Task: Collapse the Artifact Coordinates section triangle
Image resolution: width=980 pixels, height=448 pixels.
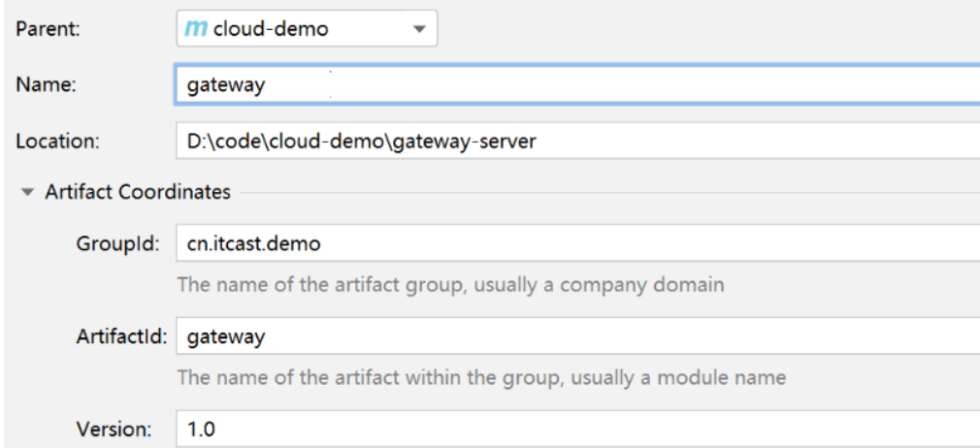Action: [x=26, y=192]
